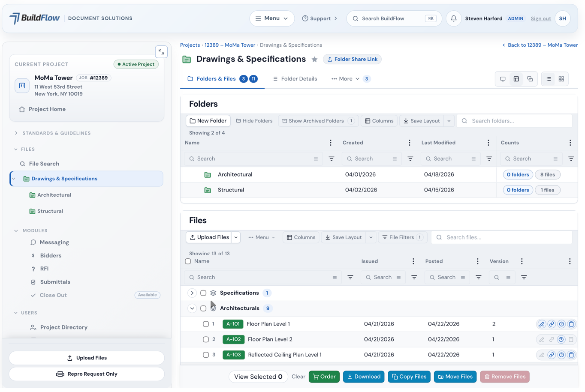Toggle Hide Folders

coord(254,121)
